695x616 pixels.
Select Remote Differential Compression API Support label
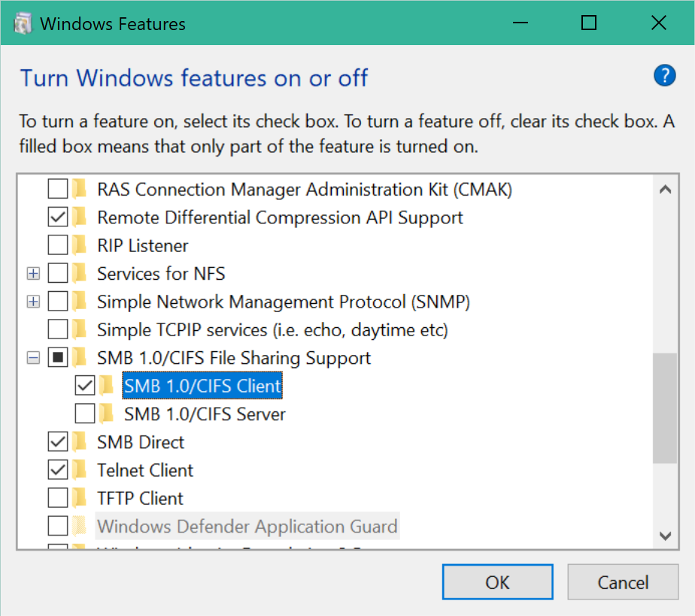280,217
